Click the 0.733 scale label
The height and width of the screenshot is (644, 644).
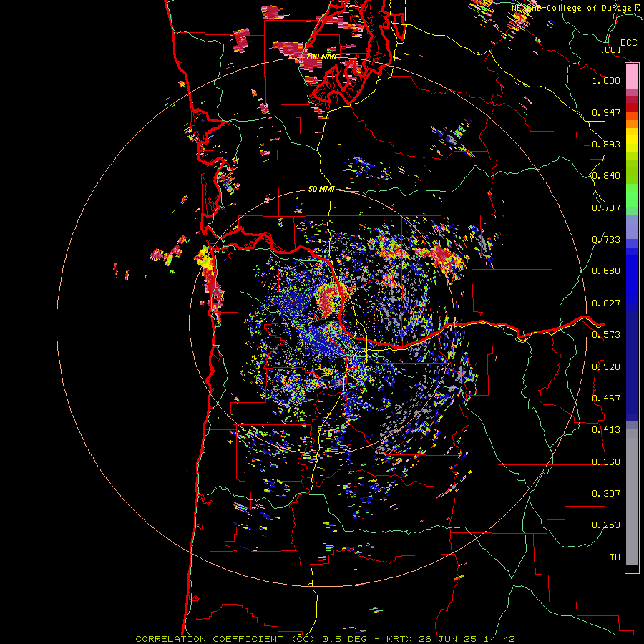click(x=606, y=240)
